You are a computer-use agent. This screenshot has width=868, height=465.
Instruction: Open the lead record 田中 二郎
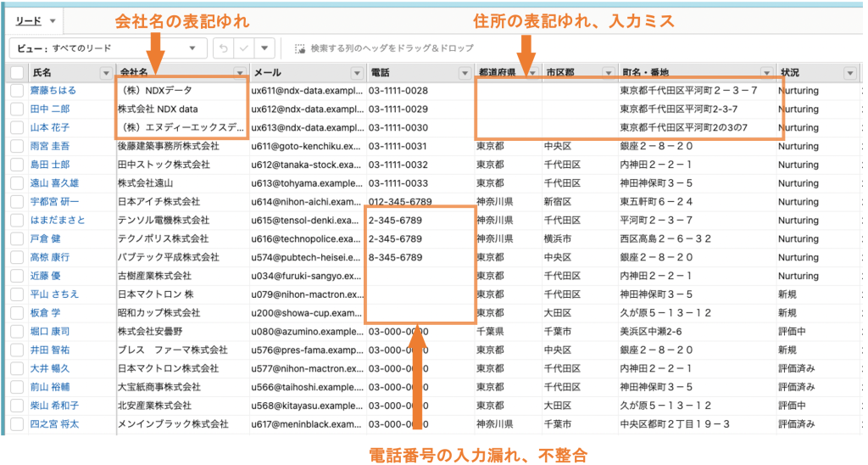point(50,109)
